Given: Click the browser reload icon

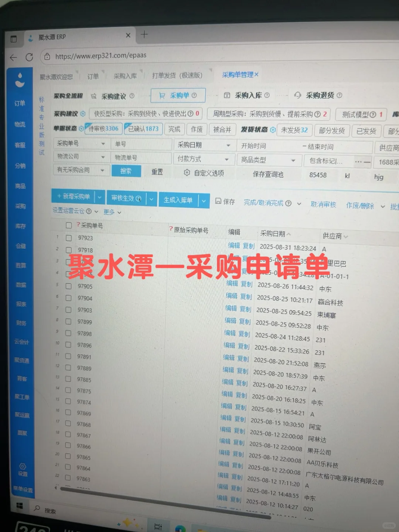Looking at the screenshot, I should pyautogui.click(x=30, y=57).
